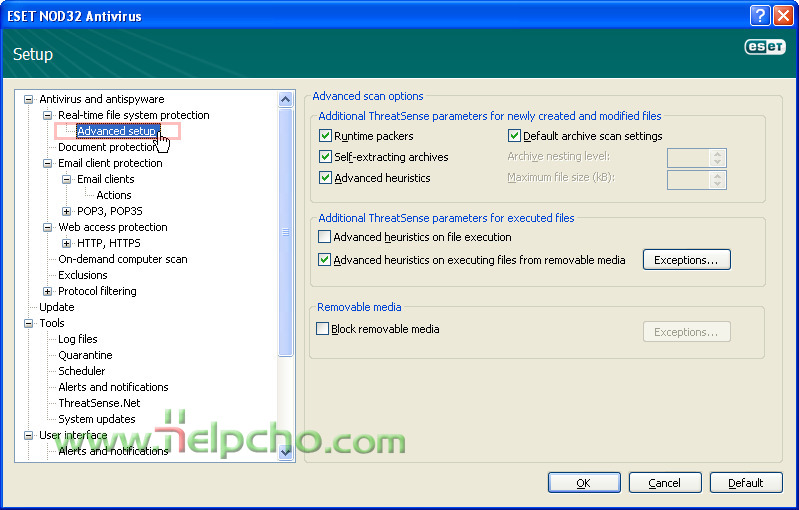
Task: Toggle the Runtime packers checkbox
Action: pos(325,136)
